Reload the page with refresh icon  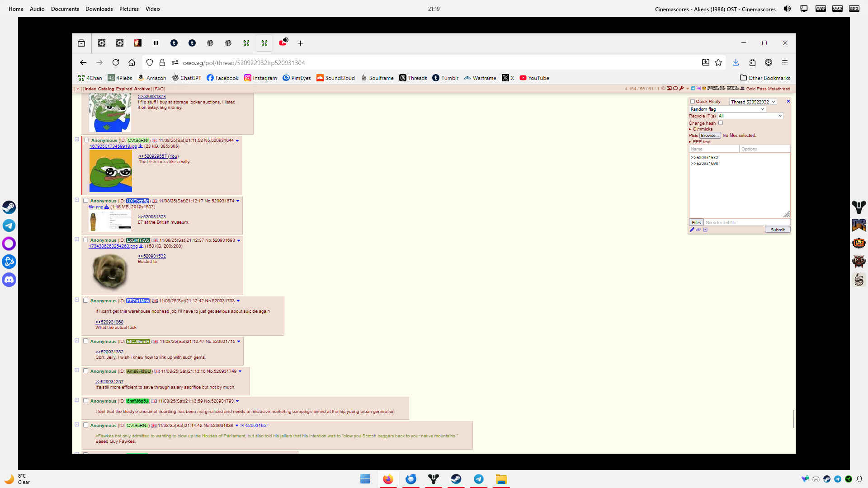116,62
